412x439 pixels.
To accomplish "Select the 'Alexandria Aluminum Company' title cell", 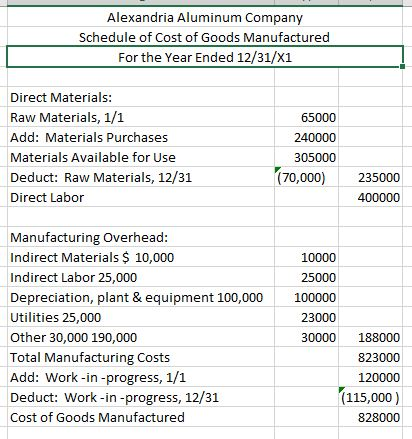I will click(205, 17).
